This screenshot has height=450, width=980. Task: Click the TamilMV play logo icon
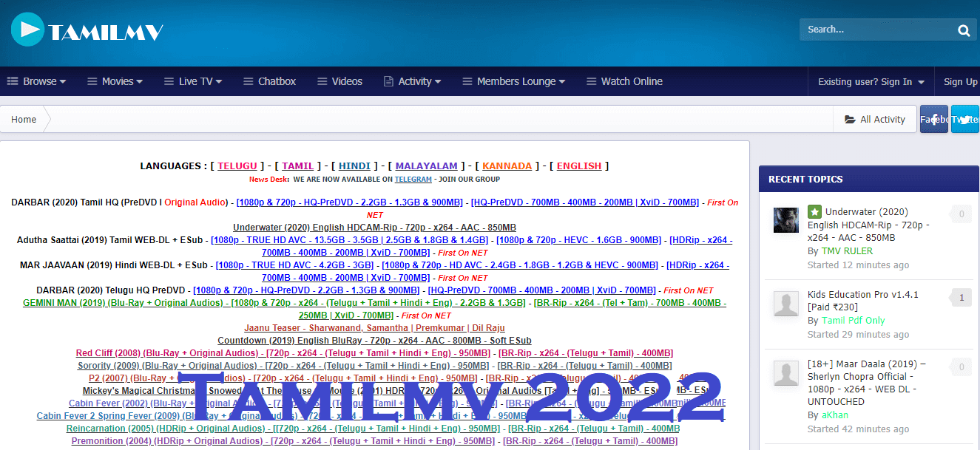pyautogui.click(x=28, y=30)
